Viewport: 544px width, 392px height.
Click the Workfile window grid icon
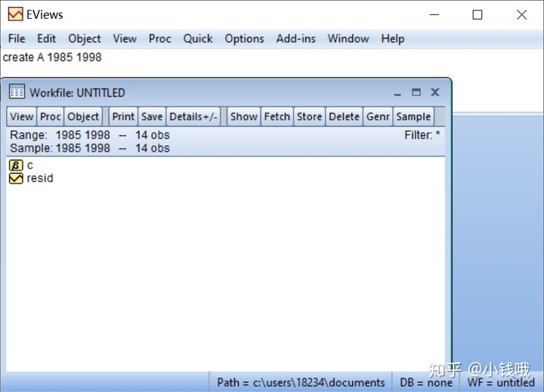click(x=17, y=92)
